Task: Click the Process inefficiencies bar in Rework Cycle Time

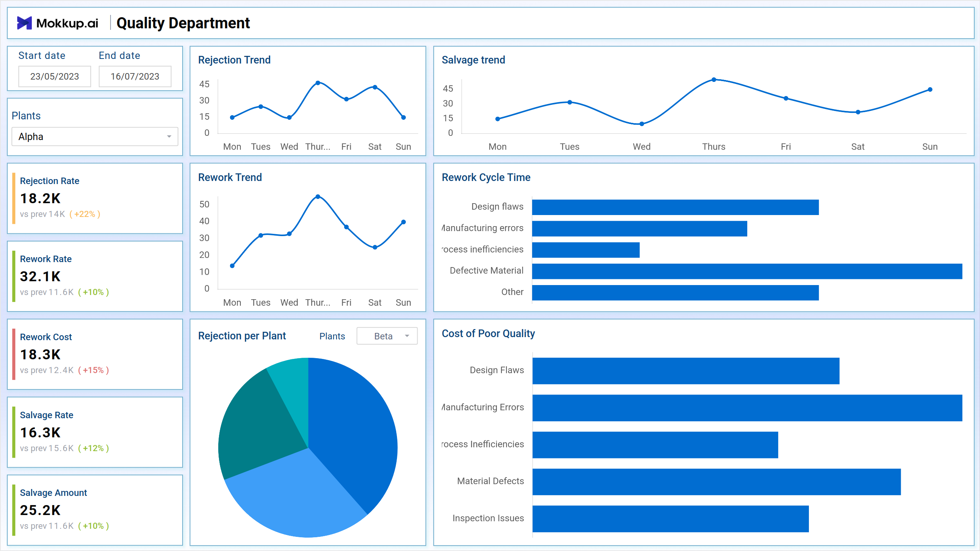Action: coord(586,250)
